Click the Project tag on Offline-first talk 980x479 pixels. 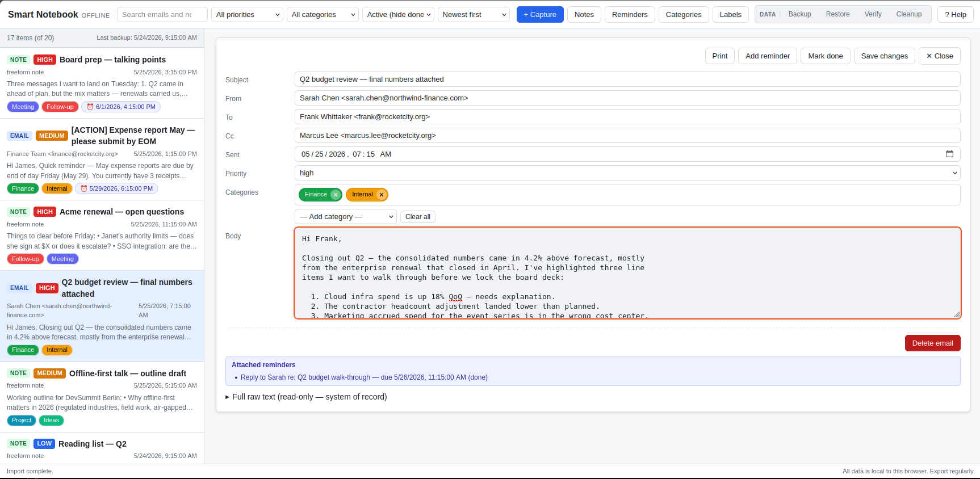(x=22, y=421)
